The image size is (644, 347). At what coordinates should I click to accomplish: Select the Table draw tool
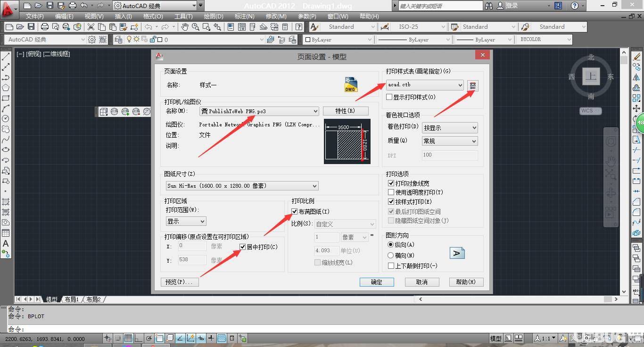coord(6,233)
